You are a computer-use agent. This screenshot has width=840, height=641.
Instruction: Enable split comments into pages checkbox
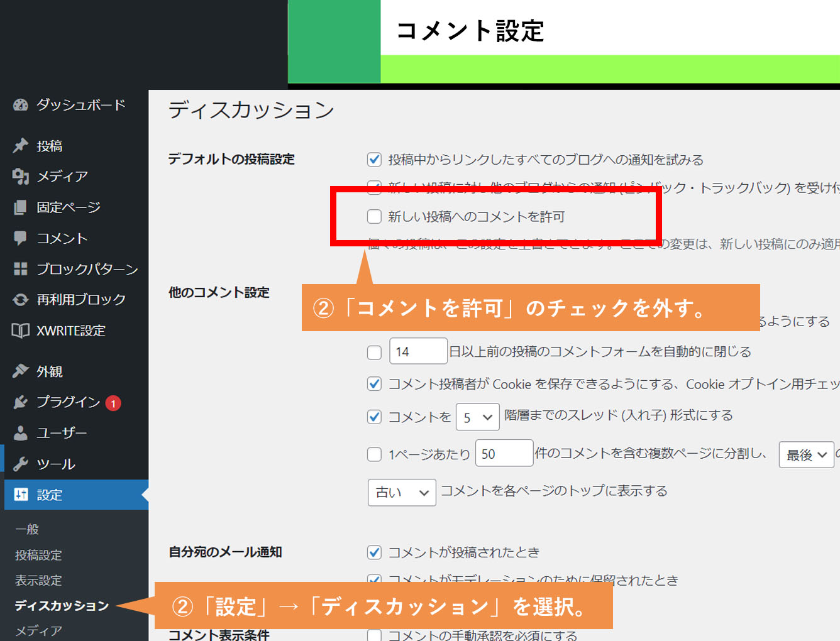pos(374,454)
